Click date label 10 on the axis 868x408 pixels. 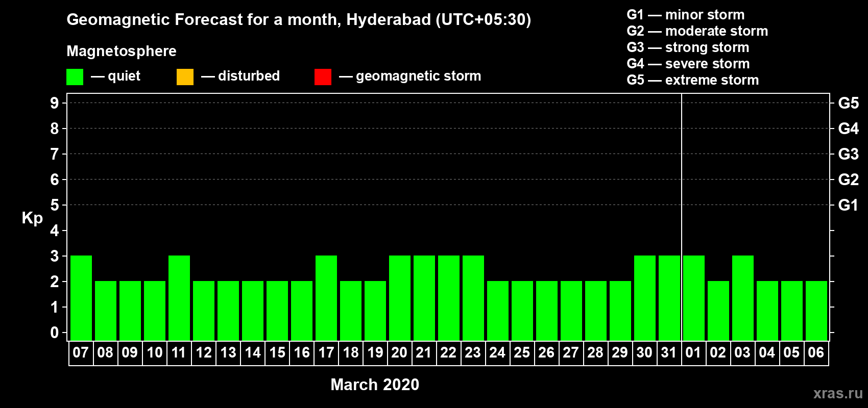click(154, 353)
